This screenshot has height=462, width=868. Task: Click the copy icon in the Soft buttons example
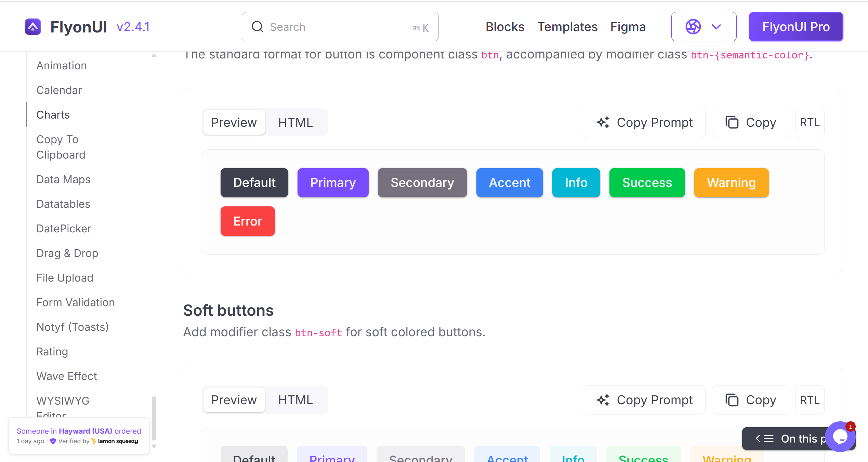click(x=732, y=400)
